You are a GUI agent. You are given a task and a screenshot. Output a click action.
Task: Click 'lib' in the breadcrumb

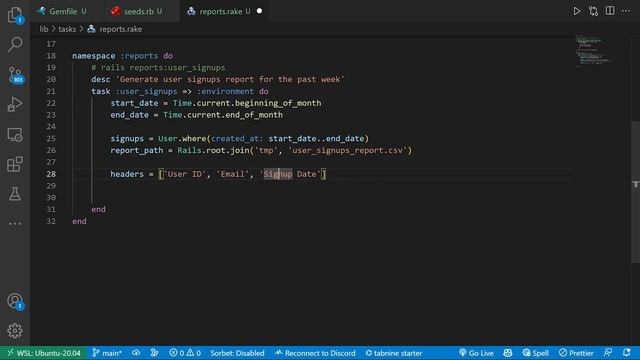click(x=44, y=29)
